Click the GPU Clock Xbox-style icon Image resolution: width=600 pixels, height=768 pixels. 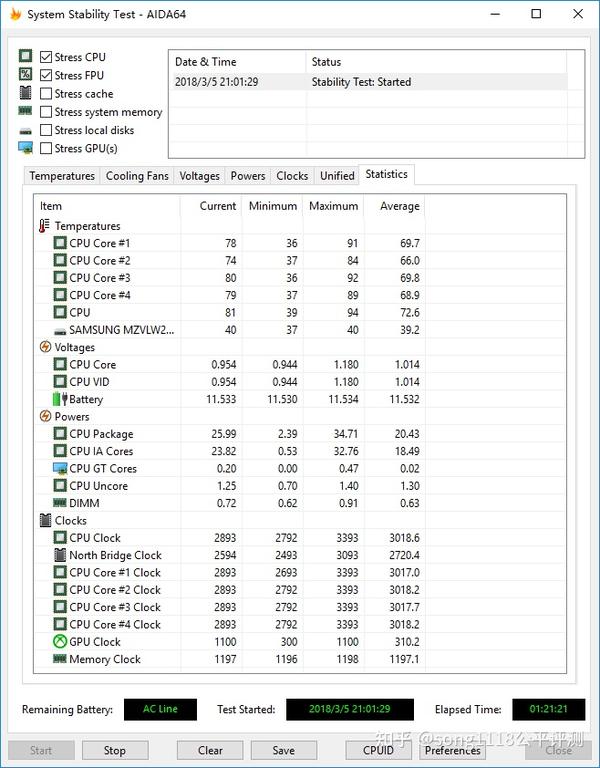coord(60,641)
